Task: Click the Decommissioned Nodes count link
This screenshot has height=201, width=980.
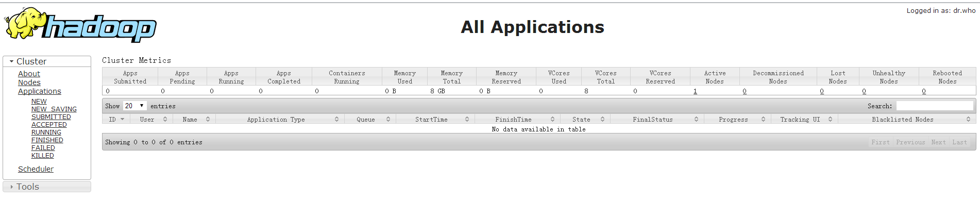Action: click(745, 91)
